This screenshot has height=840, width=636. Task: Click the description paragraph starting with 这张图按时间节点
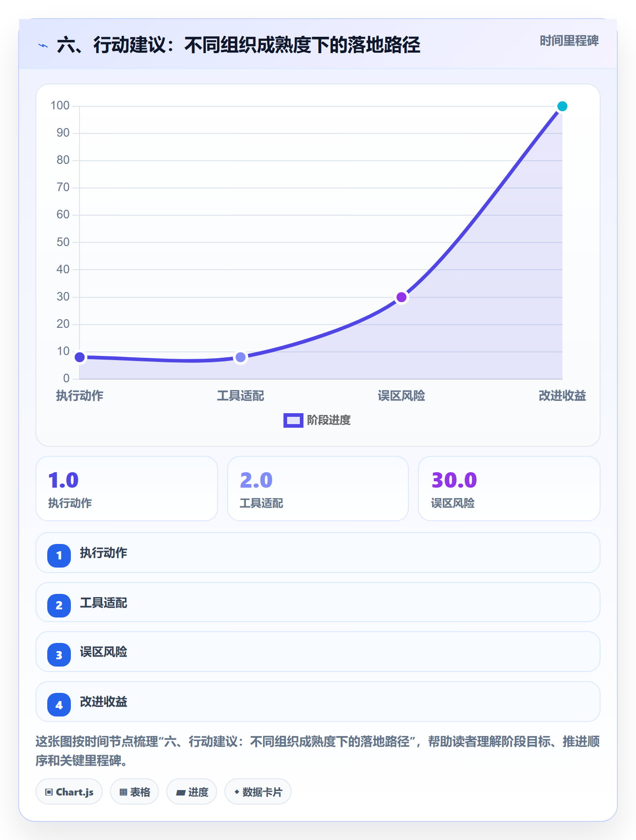[x=318, y=751]
